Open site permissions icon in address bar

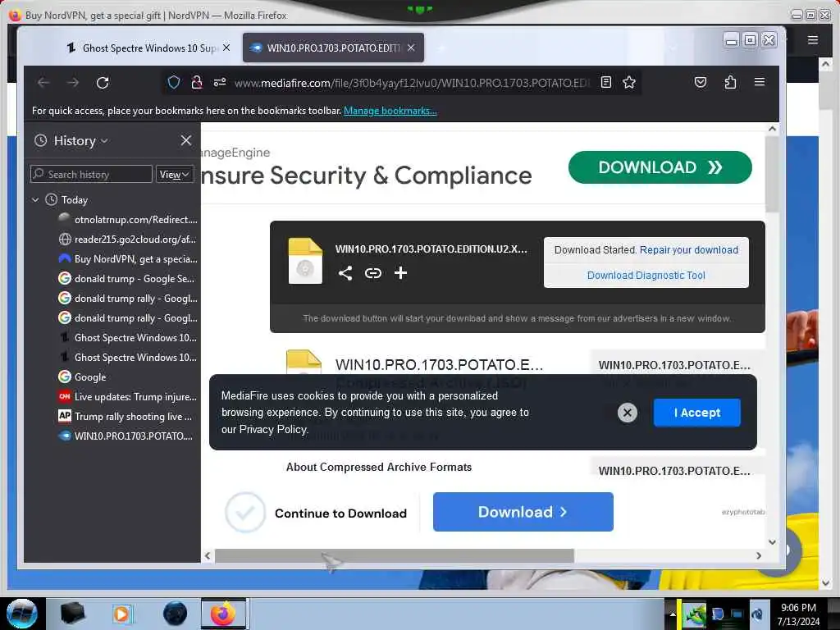220,83
